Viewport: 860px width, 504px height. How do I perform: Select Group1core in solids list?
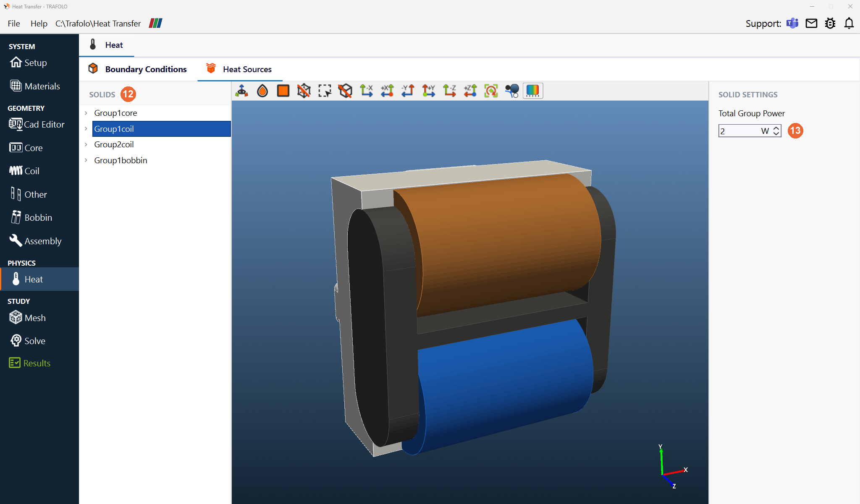(x=115, y=113)
